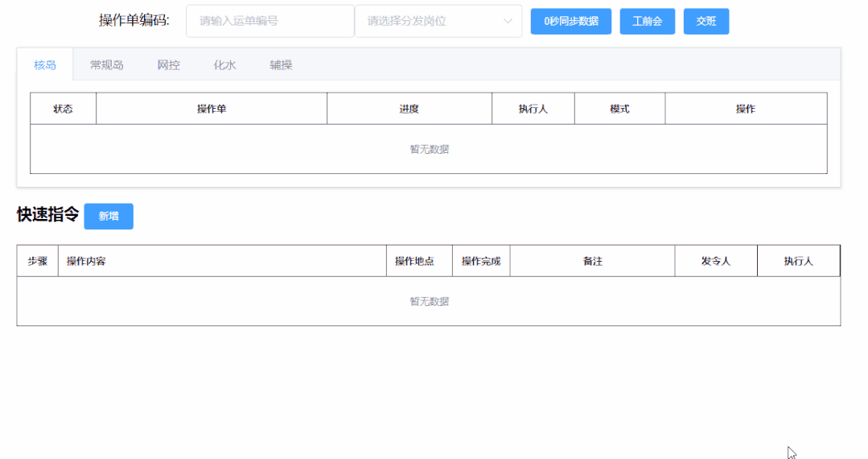Click 新增 next to 快速指令
Viewport: 868px width, 459px height.
[109, 216]
